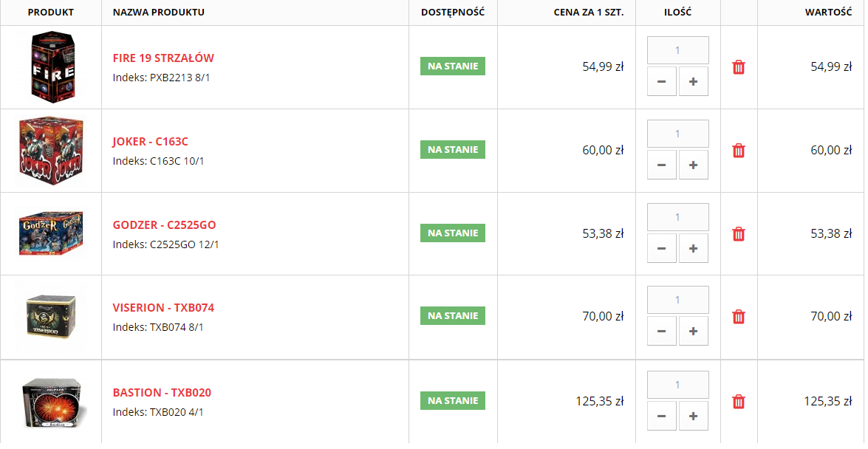
Task: Increase quantity of FIRE 19 STRZAŁÓW
Action: click(x=694, y=81)
